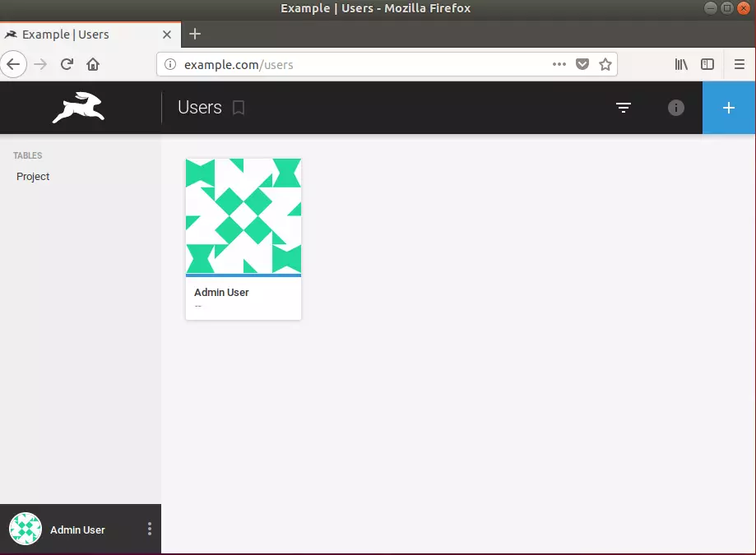The height and width of the screenshot is (555, 756).
Task: Show site information for example.com
Action: pyautogui.click(x=170, y=64)
